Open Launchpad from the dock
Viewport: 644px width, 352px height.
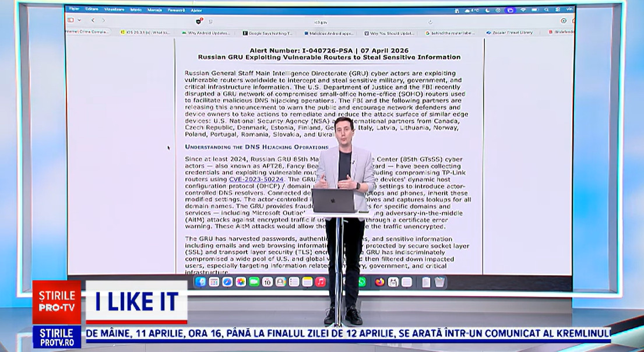[214, 282]
